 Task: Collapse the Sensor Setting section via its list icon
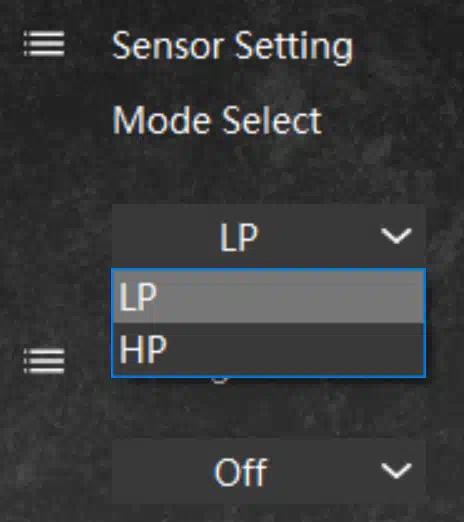(x=44, y=44)
